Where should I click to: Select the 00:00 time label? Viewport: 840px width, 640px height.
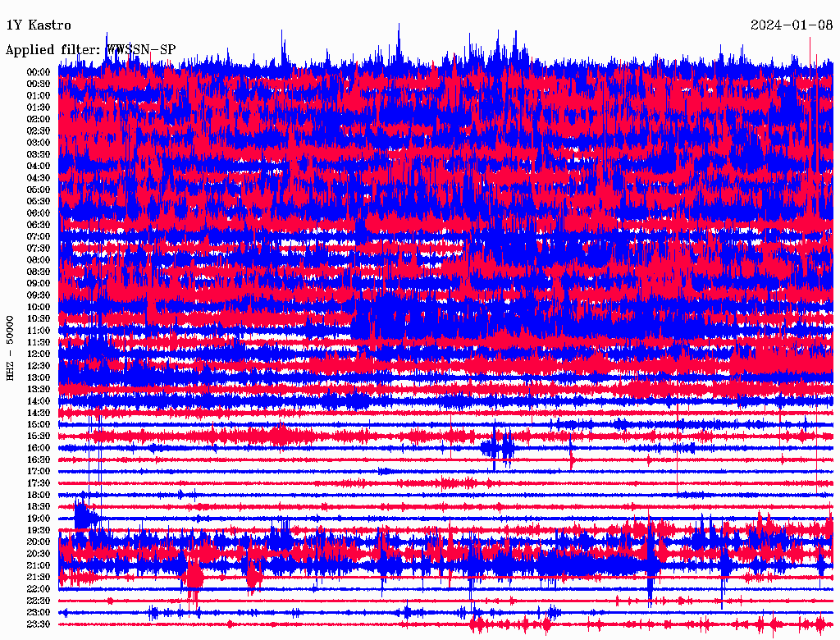39,72
